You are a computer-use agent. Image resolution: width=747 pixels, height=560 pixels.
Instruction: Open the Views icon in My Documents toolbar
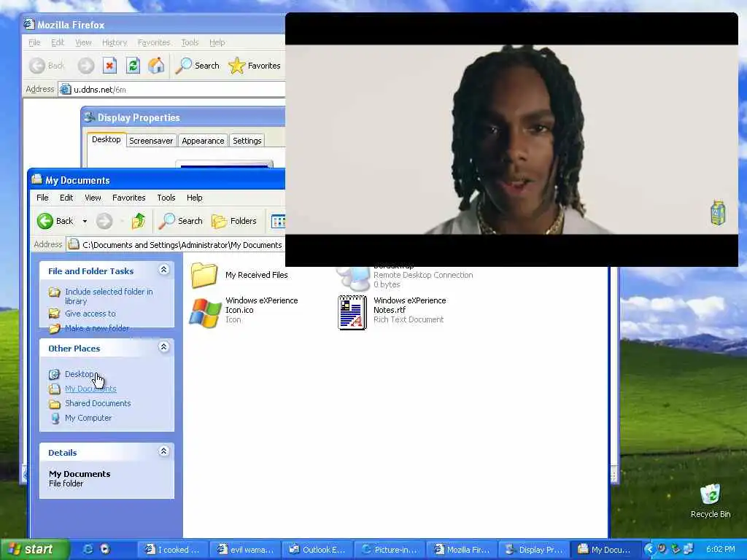click(x=278, y=221)
